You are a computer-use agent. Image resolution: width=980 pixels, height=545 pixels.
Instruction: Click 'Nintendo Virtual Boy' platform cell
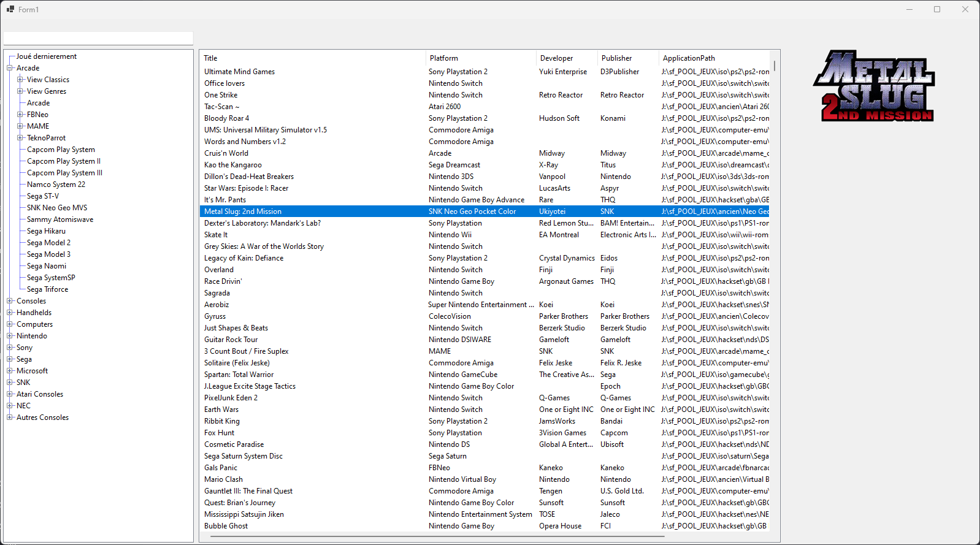[x=462, y=479]
